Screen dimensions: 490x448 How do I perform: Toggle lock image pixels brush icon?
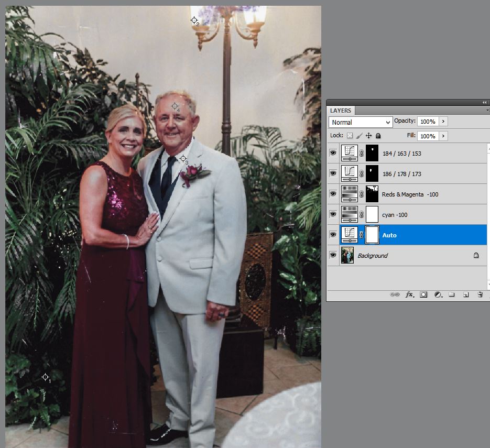(360, 136)
